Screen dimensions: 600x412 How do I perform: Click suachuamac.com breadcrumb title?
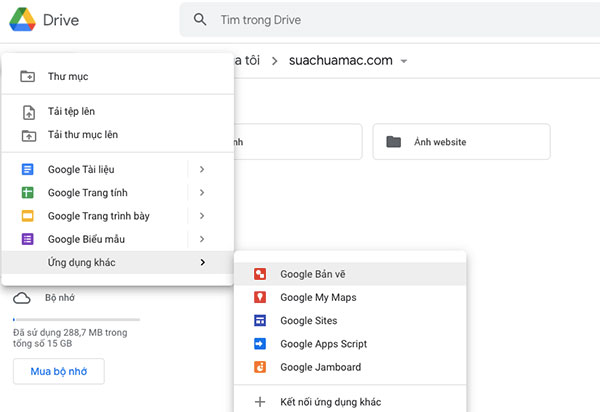(341, 60)
